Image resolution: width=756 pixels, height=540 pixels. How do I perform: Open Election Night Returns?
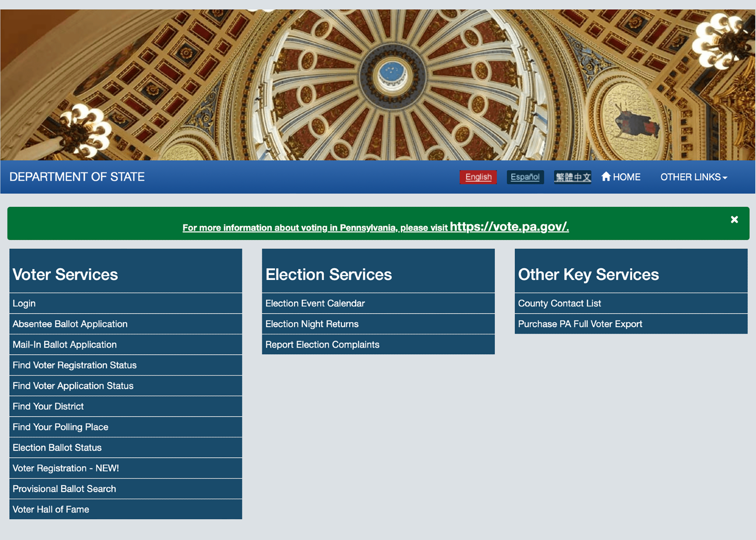pyautogui.click(x=312, y=324)
